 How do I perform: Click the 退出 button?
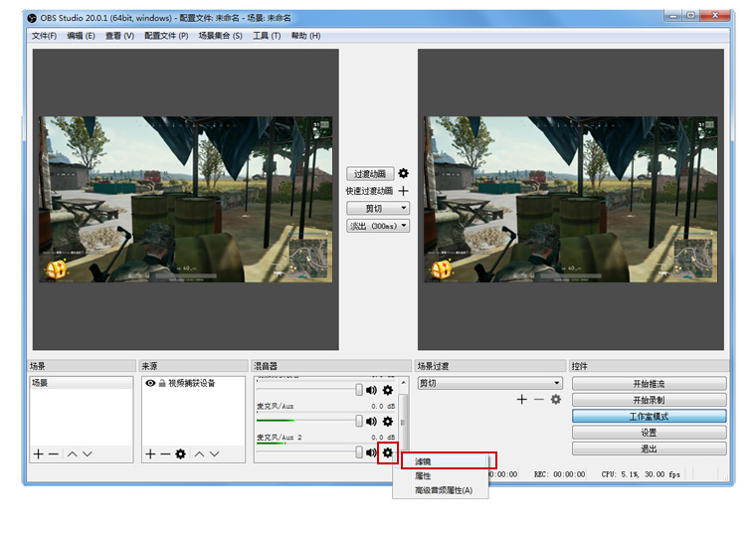649,450
